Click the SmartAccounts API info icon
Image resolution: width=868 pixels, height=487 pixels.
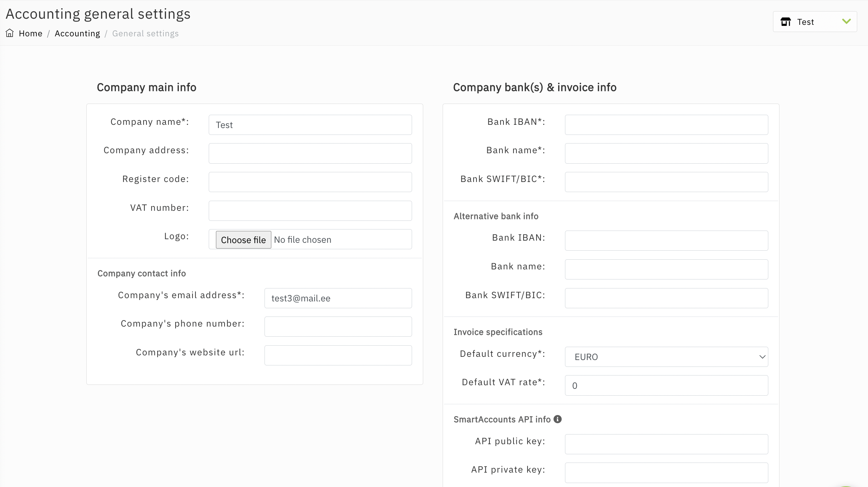point(557,419)
